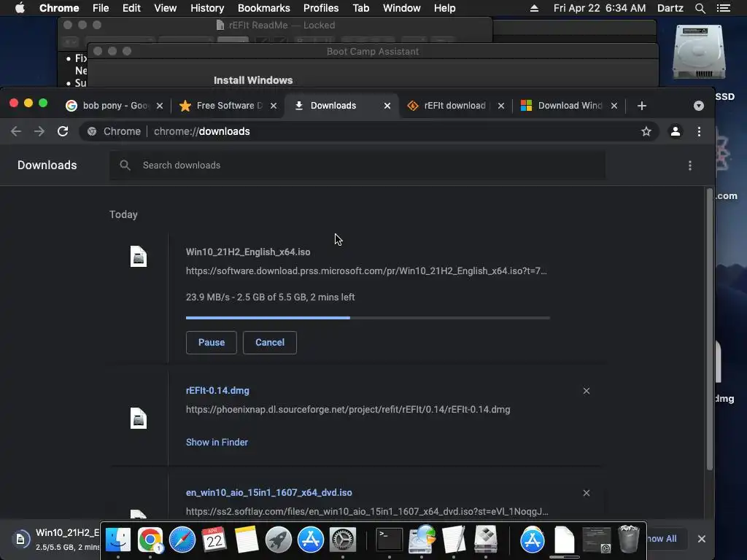Open the first App Store icon in the Dock
Image resolution: width=747 pixels, height=560 pixels.
pyautogui.click(x=311, y=540)
